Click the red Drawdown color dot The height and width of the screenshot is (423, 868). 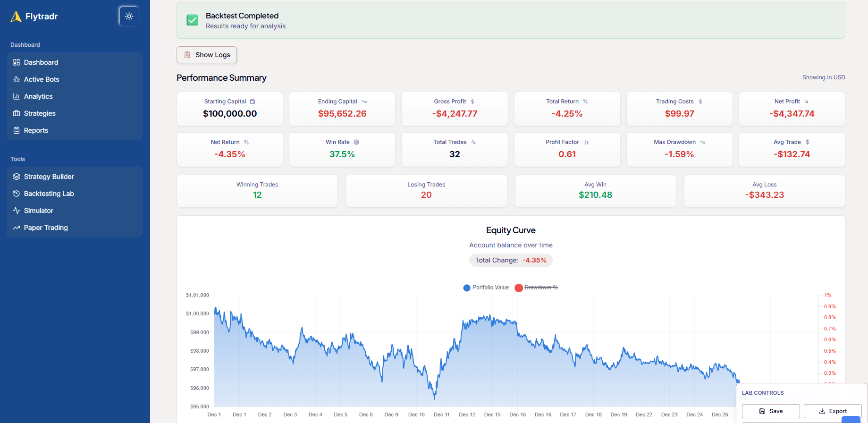pos(519,288)
